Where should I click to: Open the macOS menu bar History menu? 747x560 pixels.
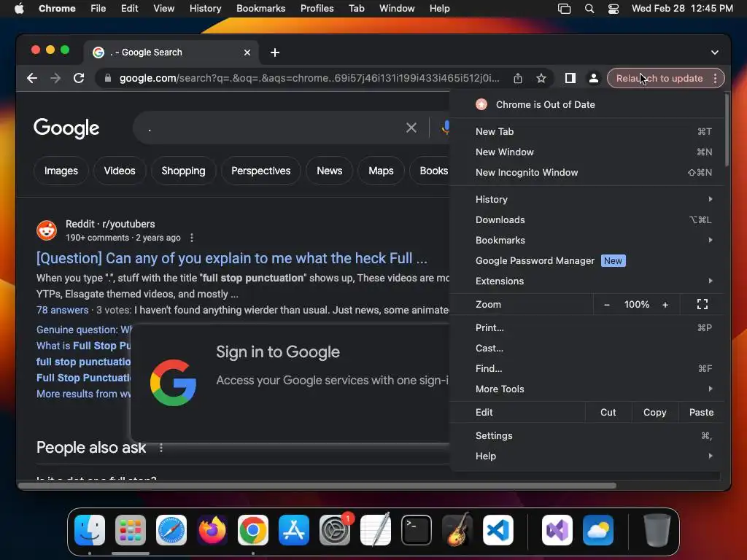[205, 9]
